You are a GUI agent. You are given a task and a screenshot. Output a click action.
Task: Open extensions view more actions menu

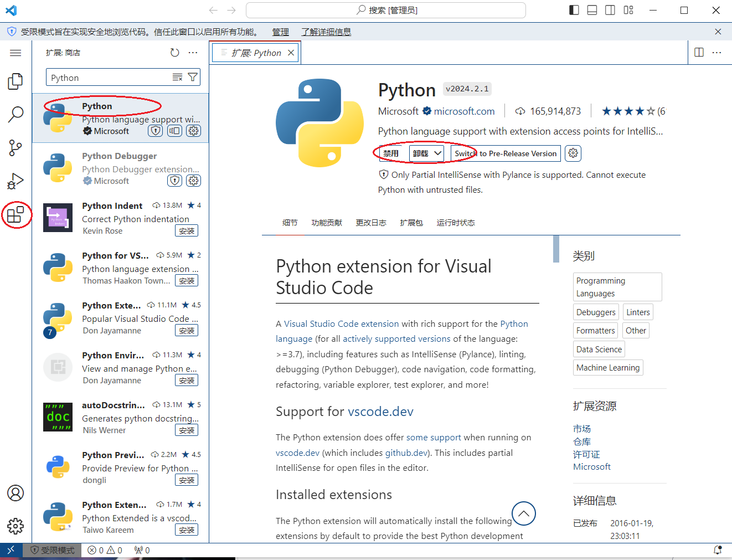click(193, 53)
